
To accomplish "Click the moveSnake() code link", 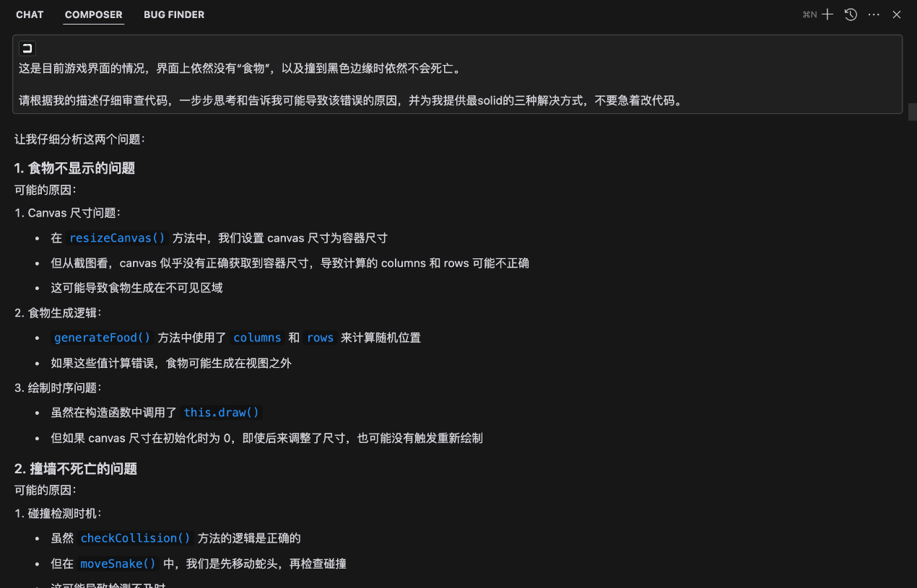I will pyautogui.click(x=118, y=563).
